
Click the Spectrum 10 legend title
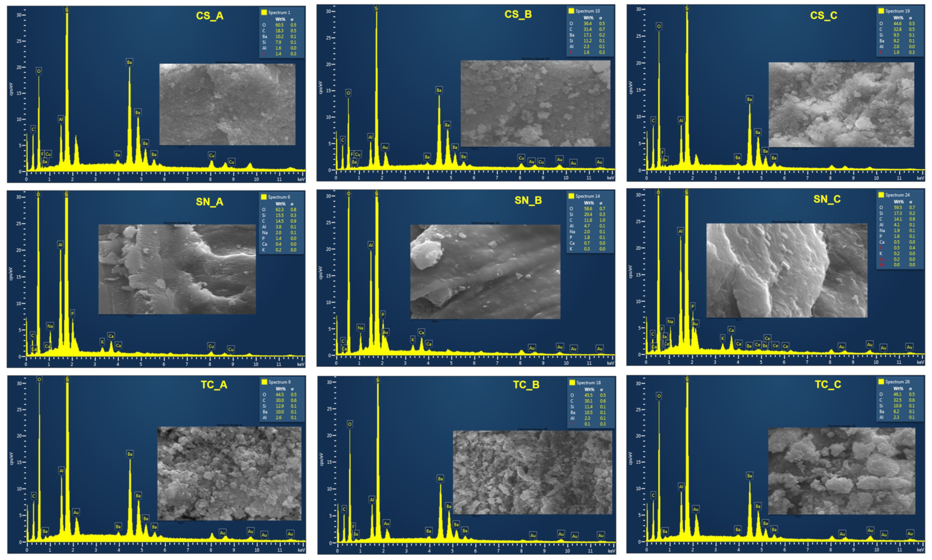[x=587, y=11]
